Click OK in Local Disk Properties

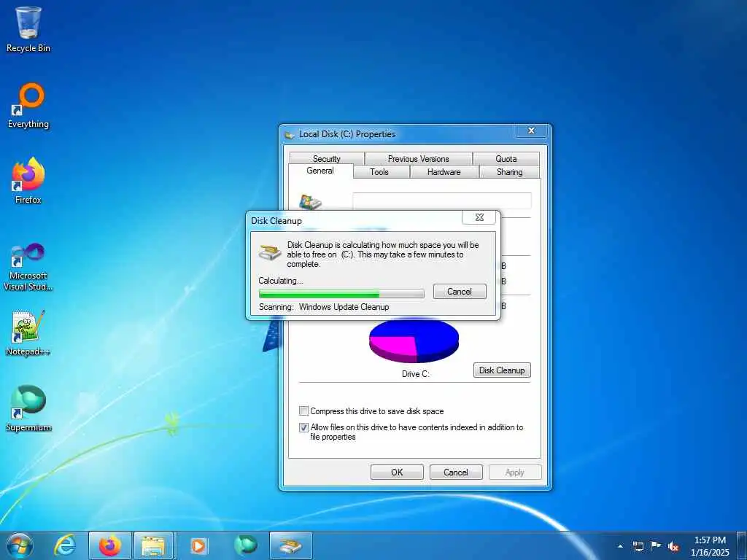pyautogui.click(x=397, y=472)
